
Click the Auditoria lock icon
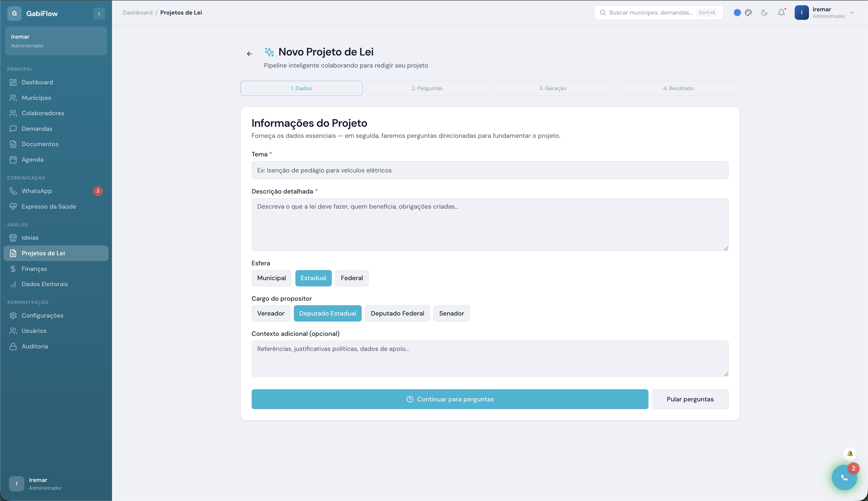tap(13, 346)
